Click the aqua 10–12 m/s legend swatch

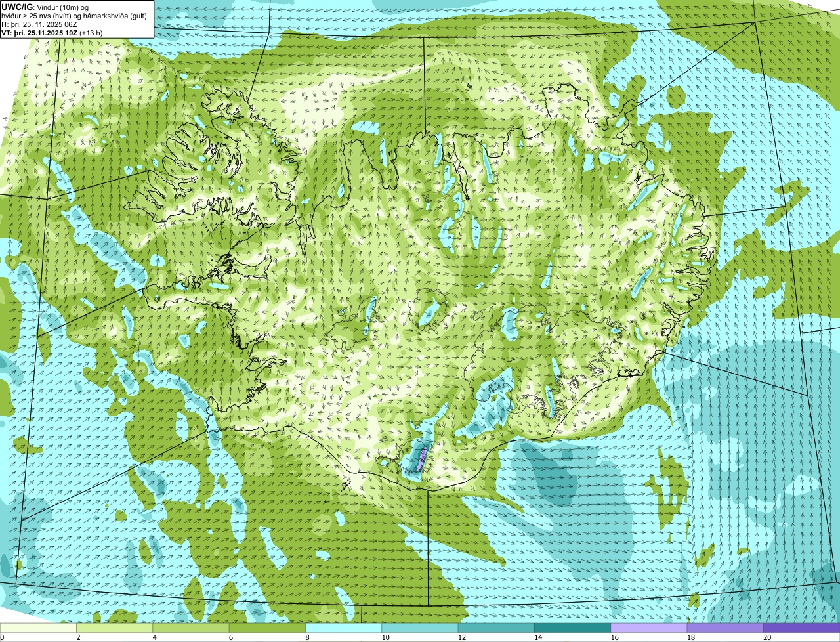tap(420, 628)
